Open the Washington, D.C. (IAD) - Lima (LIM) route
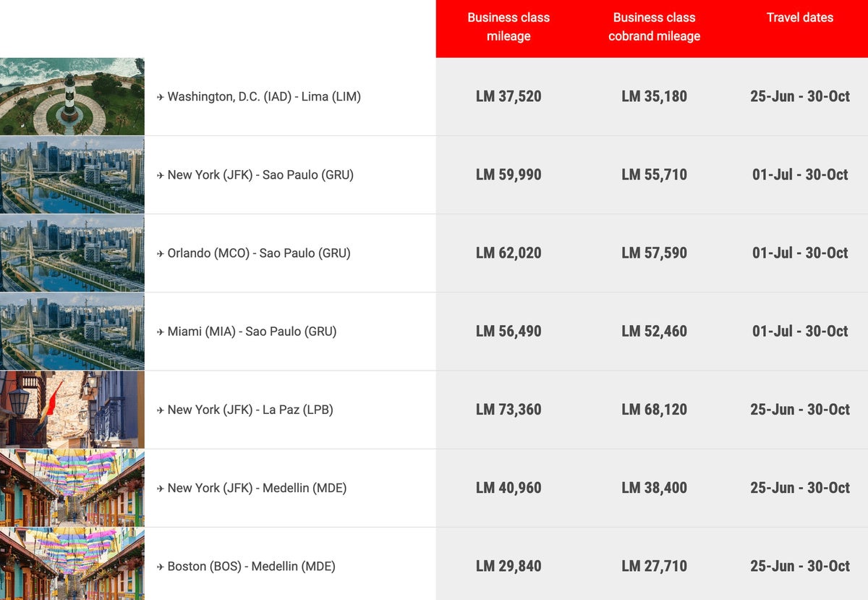This screenshot has height=600, width=868. [264, 96]
